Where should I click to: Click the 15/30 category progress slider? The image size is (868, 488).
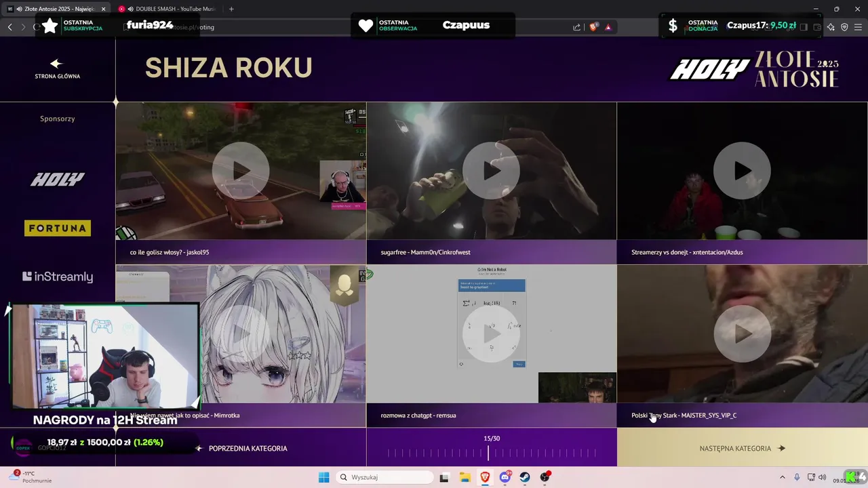(x=492, y=452)
